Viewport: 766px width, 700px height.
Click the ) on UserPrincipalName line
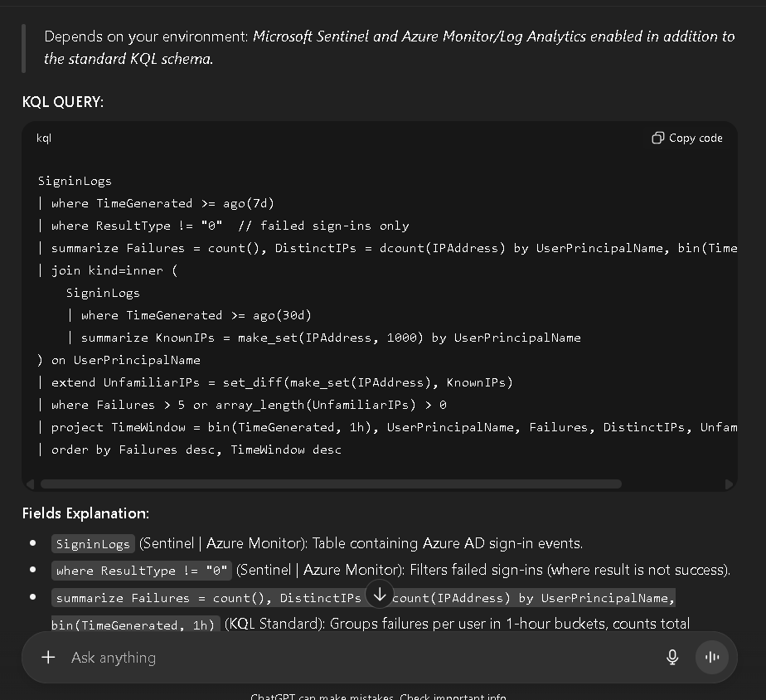(119, 360)
